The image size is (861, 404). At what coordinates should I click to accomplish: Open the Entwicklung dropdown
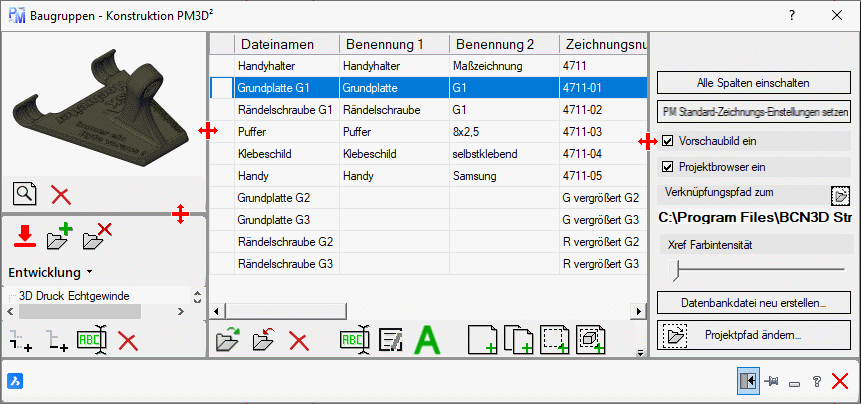[x=50, y=272]
